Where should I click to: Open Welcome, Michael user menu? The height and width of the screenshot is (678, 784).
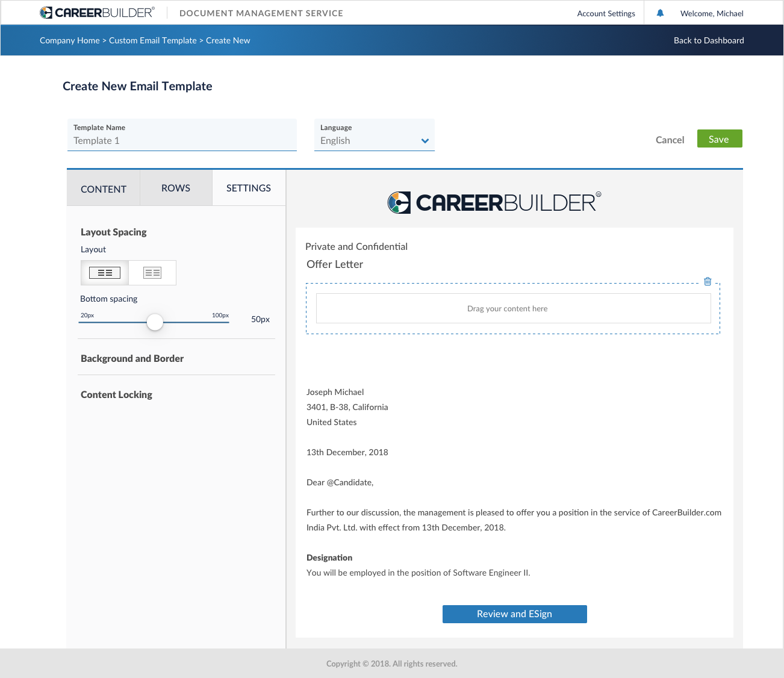(712, 13)
